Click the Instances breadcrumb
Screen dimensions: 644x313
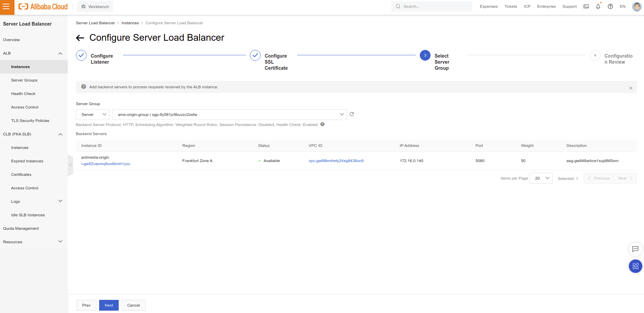pyautogui.click(x=130, y=23)
